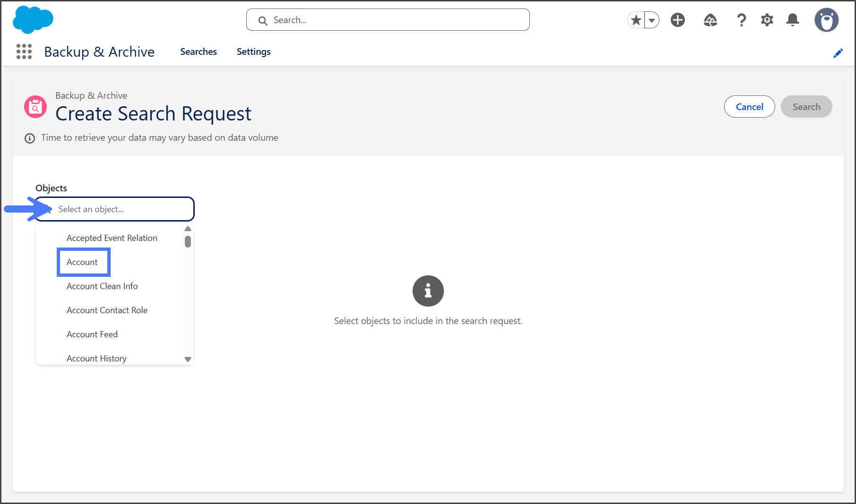Switch to the Settings tab
856x504 pixels.
pos(253,51)
